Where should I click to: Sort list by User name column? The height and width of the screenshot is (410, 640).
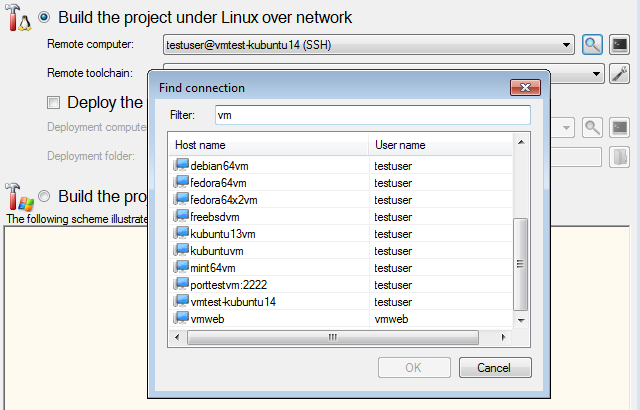click(x=440, y=145)
